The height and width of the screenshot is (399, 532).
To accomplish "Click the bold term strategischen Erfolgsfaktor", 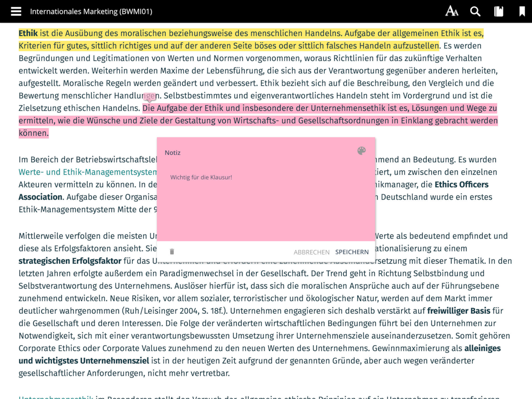I will coord(70,261).
